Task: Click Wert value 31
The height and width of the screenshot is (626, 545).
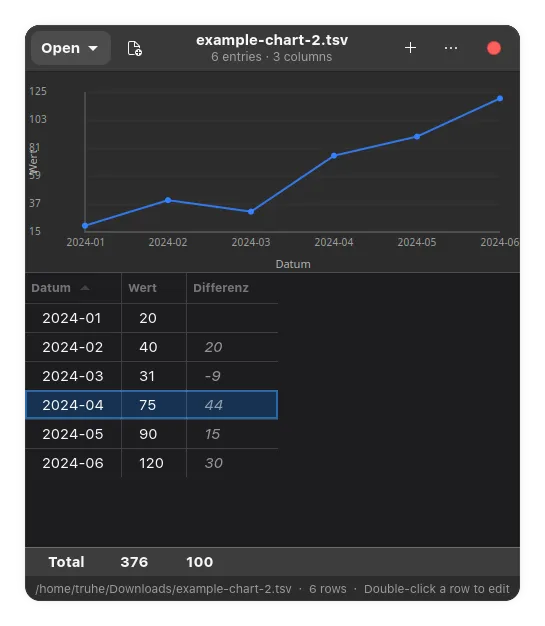Action: pyautogui.click(x=147, y=376)
